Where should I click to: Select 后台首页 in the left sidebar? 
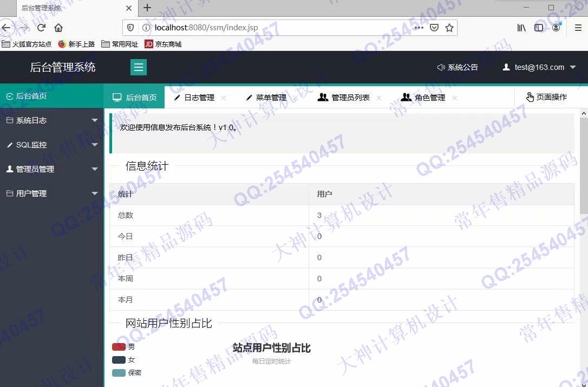click(51, 96)
